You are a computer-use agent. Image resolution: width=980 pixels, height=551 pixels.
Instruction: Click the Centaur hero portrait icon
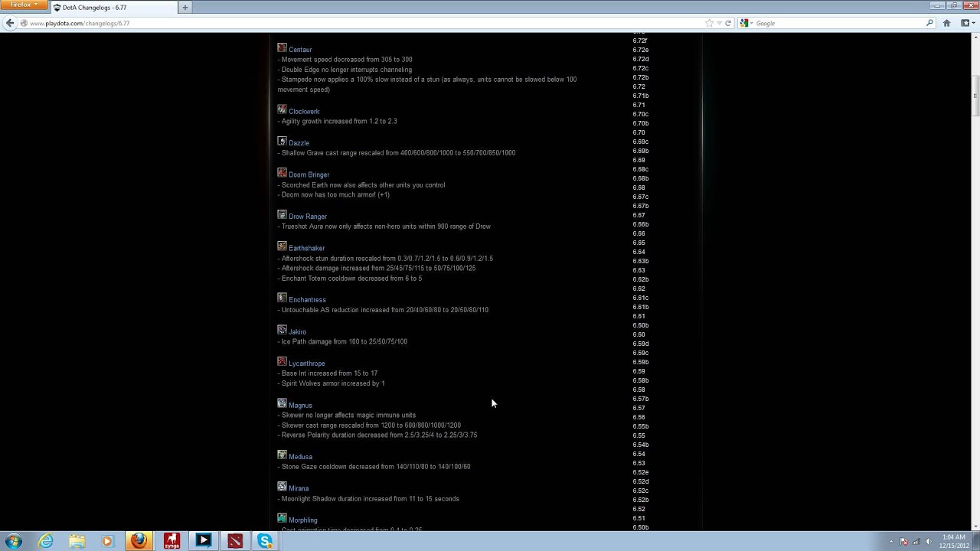point(282,48)
